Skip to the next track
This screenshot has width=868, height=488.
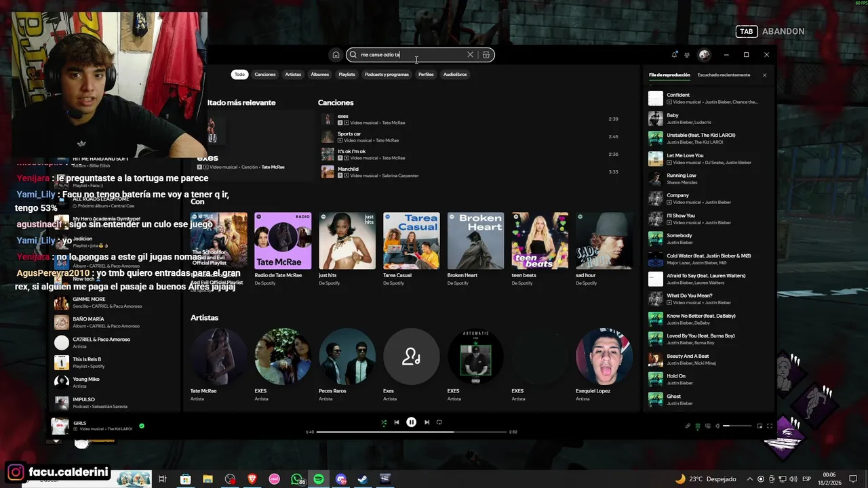click(427, 422)
